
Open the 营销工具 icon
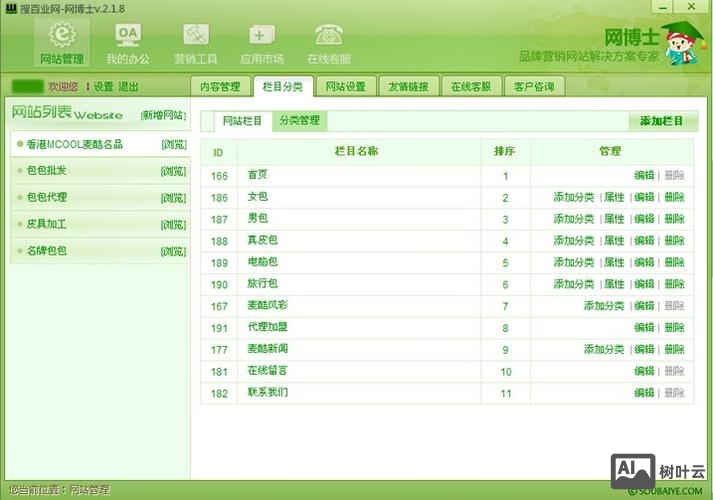(x=196, y=43)
